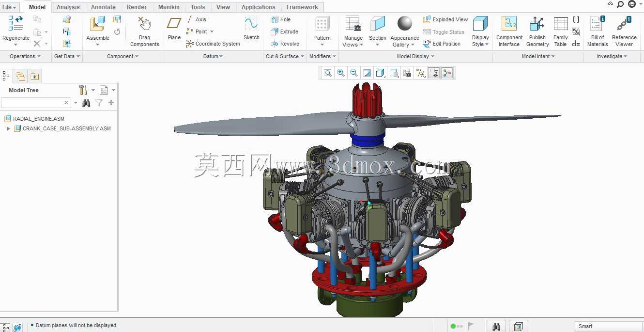Open the Smart selection filter dropdown
Viewport: 644px width, 332px height.
[609, 326]
